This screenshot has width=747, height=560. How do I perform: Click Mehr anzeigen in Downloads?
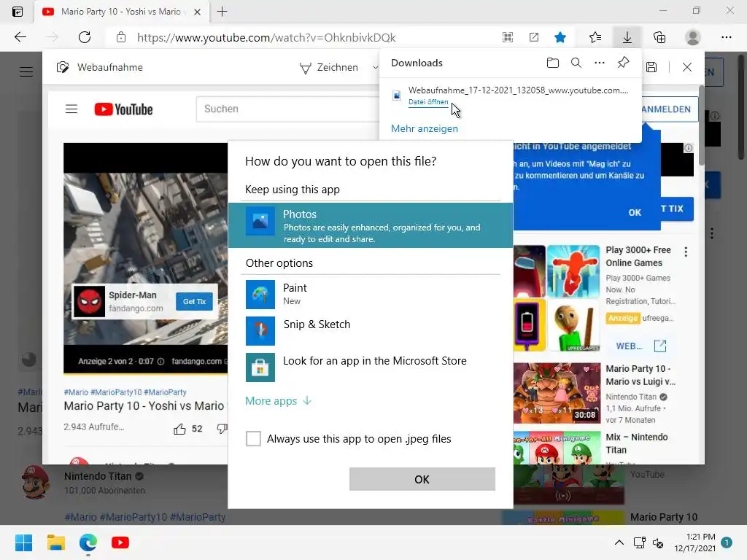click(x=424, y=128)
